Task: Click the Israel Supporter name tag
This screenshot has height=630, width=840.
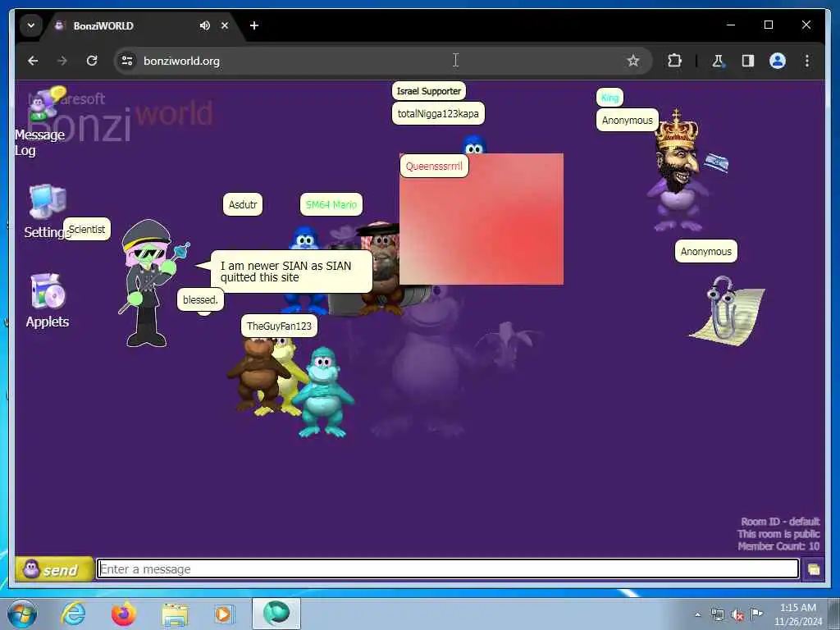Action: [x=428, y=91]
